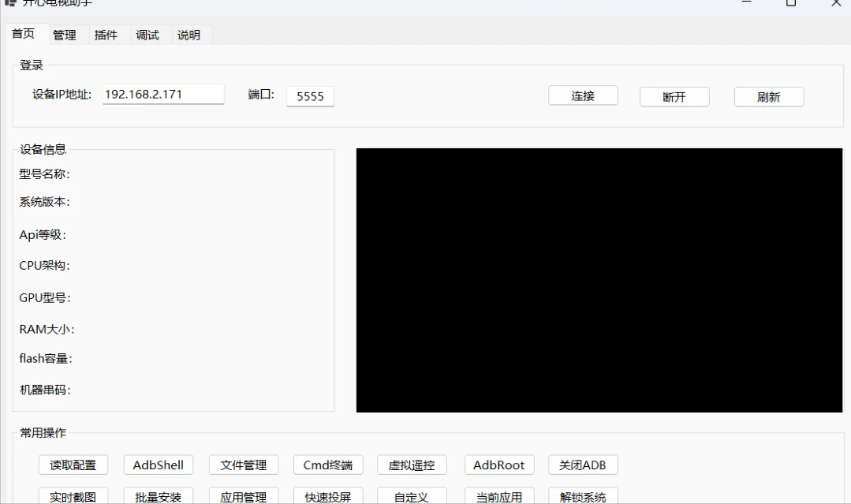Click the flash容量 label

[x=46, y=359]
